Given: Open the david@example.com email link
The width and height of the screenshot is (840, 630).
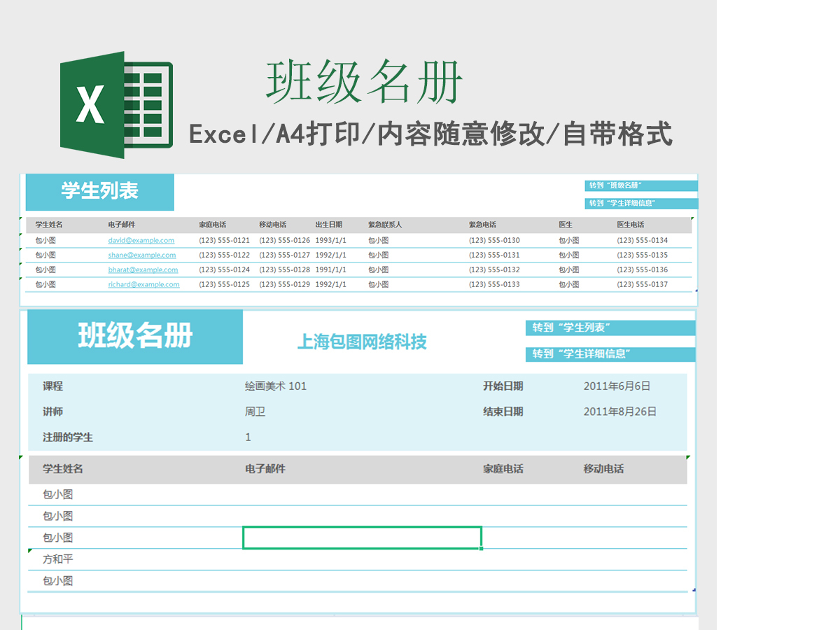Looking at the screenshot, I should tap(141, 240).
